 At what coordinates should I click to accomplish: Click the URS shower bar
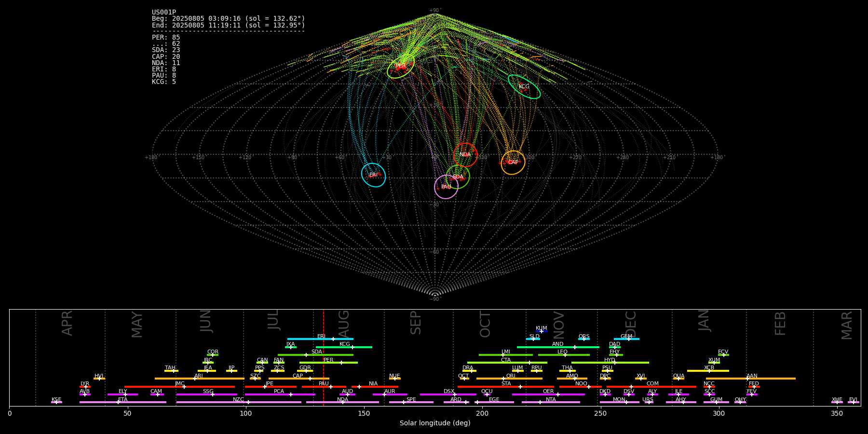649,402
